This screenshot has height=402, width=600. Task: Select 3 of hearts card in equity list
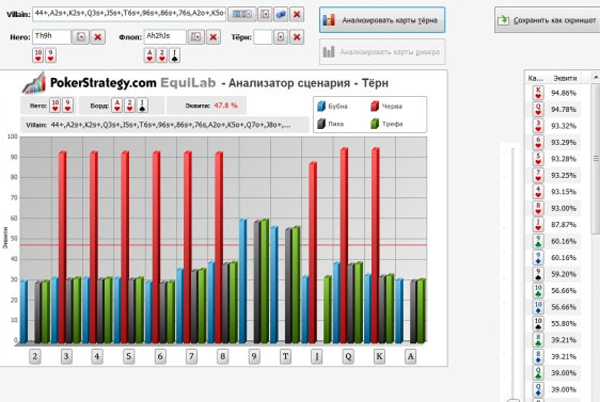(538, 126)
